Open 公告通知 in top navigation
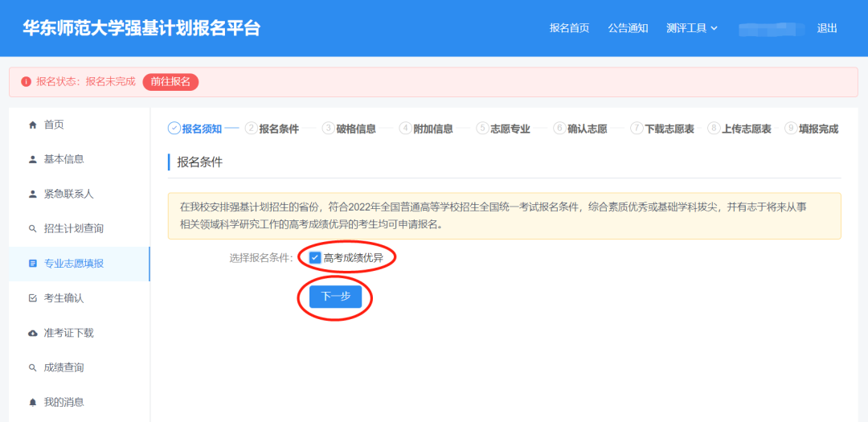Image resolution: width=868 pixels, height=422 pixels. click(x=628, y=28)
